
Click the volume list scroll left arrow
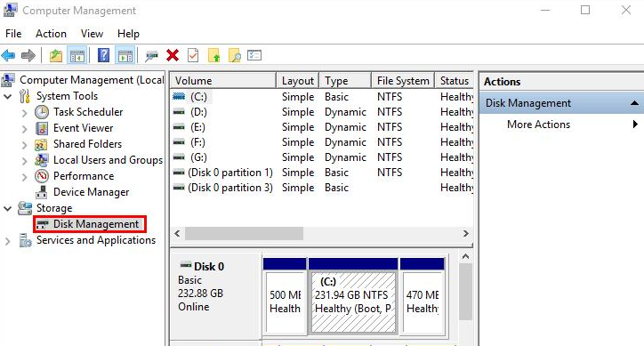177,233
